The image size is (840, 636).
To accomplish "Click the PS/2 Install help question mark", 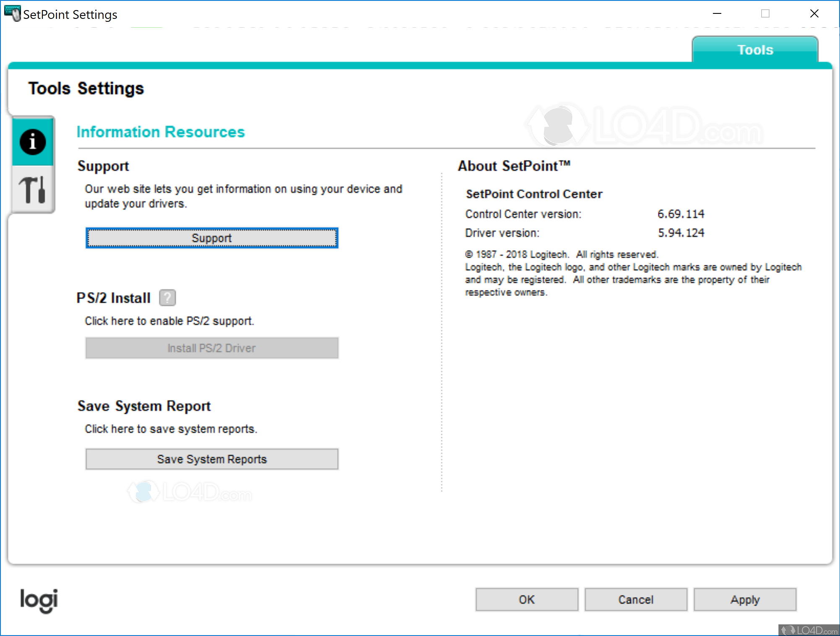I will (167, 298).
